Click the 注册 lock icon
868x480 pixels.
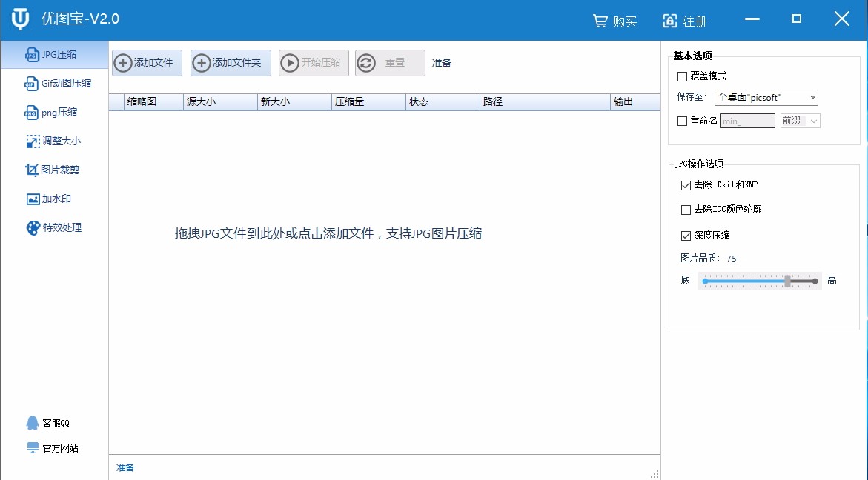(670, 21)
